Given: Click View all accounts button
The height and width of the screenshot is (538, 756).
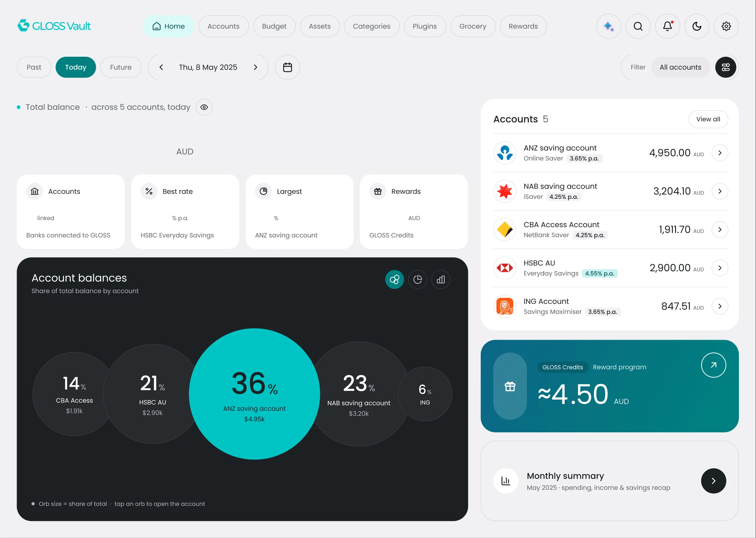Looking at the screenshot, I should [x=708, y=119].
